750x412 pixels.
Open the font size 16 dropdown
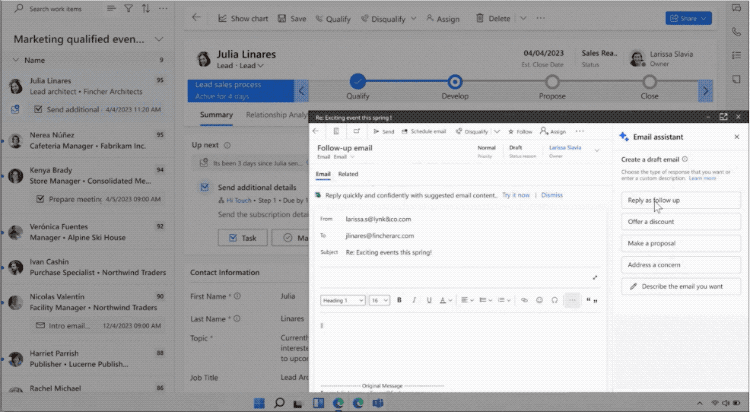point(379,301)
